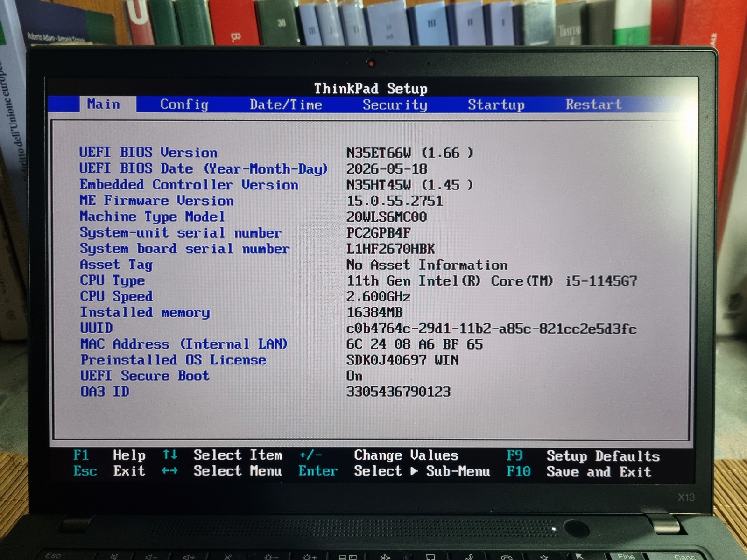Viewport: 747px width, 560px height.
Task: Click the UEFI BIOS Version label
Action: click(148, 153)
